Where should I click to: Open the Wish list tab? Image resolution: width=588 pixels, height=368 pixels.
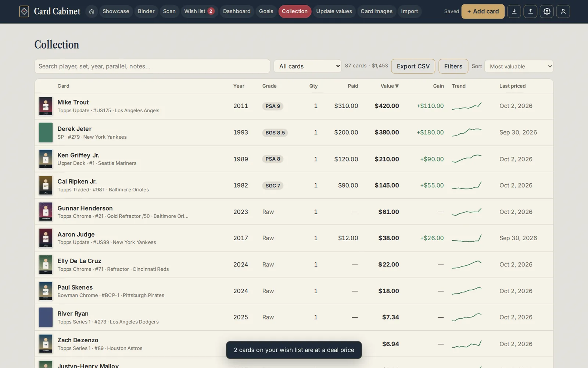(x=199, y=11)
